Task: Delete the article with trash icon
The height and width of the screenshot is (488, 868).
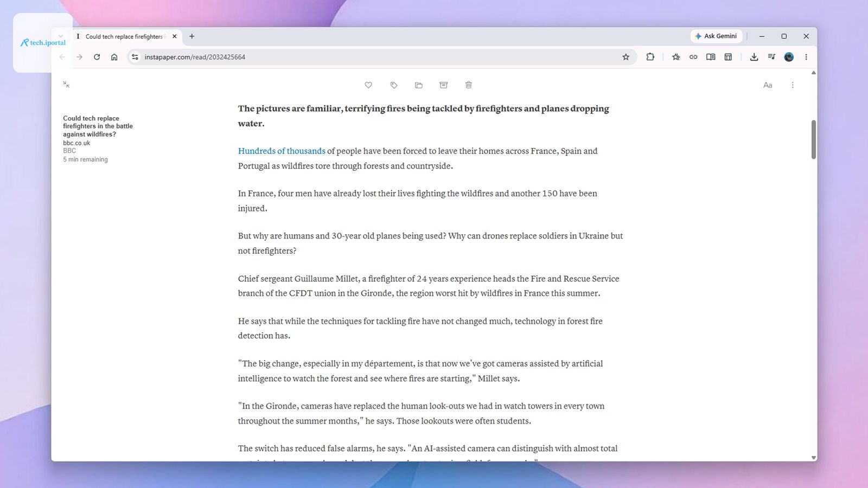Action: coord(469,85)
